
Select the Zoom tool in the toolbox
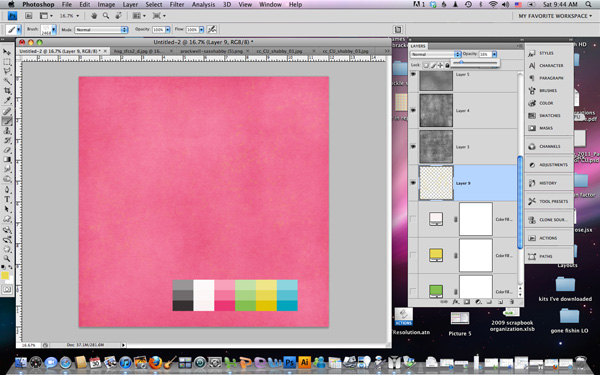7,259
